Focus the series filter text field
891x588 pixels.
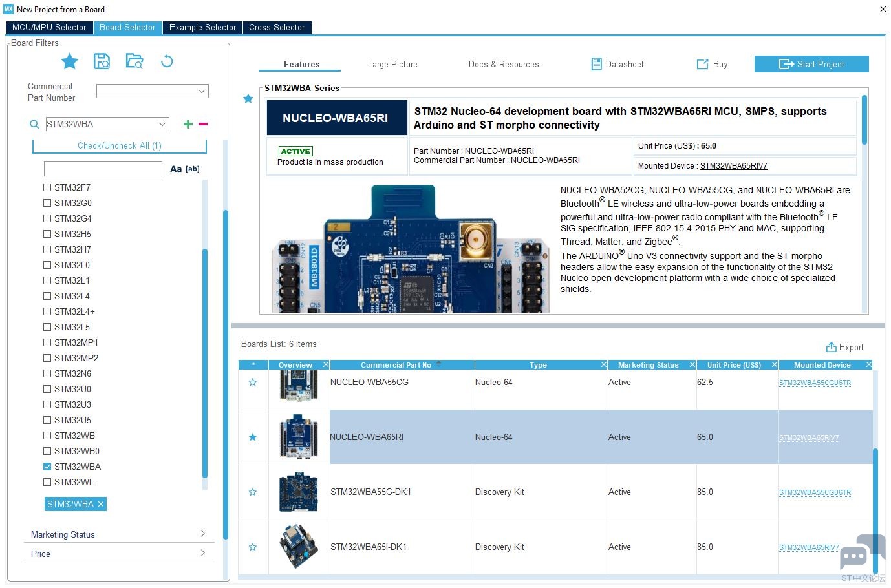pyautogui.click(x=103, y=169)
